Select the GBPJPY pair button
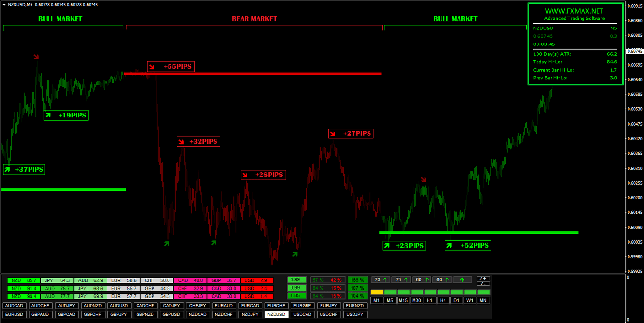This screenshot has height=323, width=644. pos(119,314)
